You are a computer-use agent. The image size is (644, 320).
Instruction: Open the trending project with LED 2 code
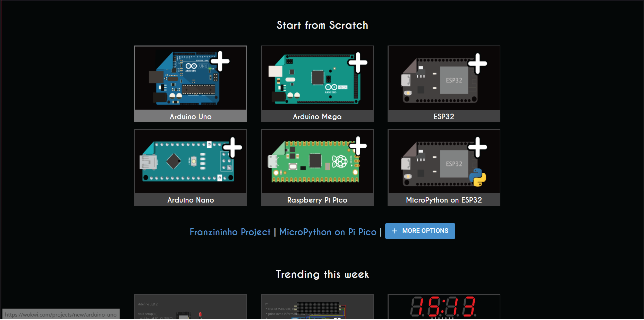190,307
